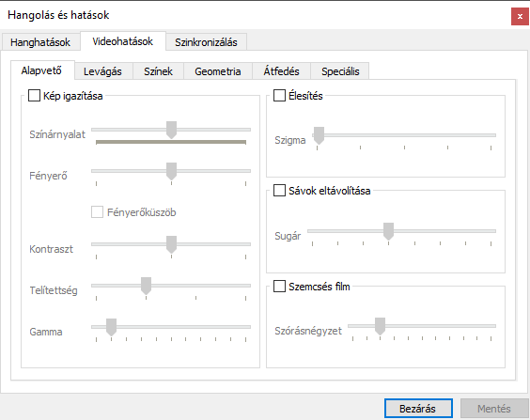
Task: Select the Alapvető sub-tab
Action: 41,70
